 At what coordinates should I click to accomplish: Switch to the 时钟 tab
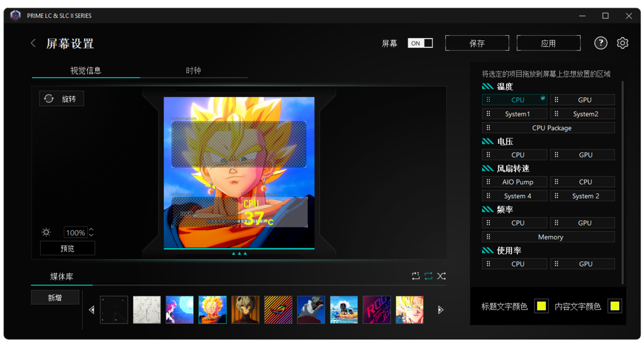193,71
